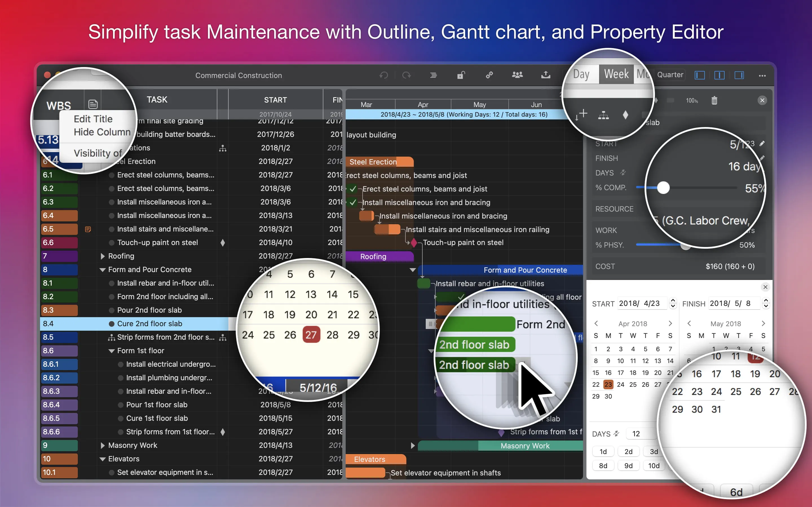Image resolution: width=812 pixels, height=507 pixels.
Task: Select April 24 in the start calendar
Action: [x=620, y=384]
